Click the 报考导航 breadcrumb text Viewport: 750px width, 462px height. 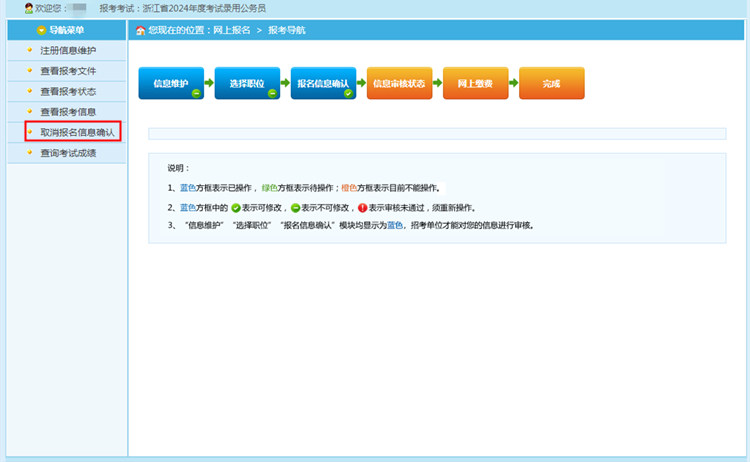[x=287, y=30]
